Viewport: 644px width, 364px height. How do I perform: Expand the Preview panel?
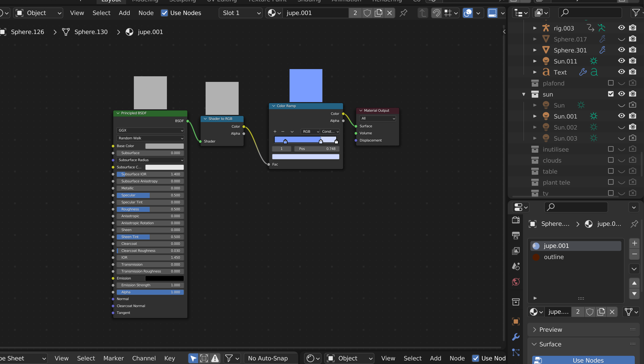(551, 330)
